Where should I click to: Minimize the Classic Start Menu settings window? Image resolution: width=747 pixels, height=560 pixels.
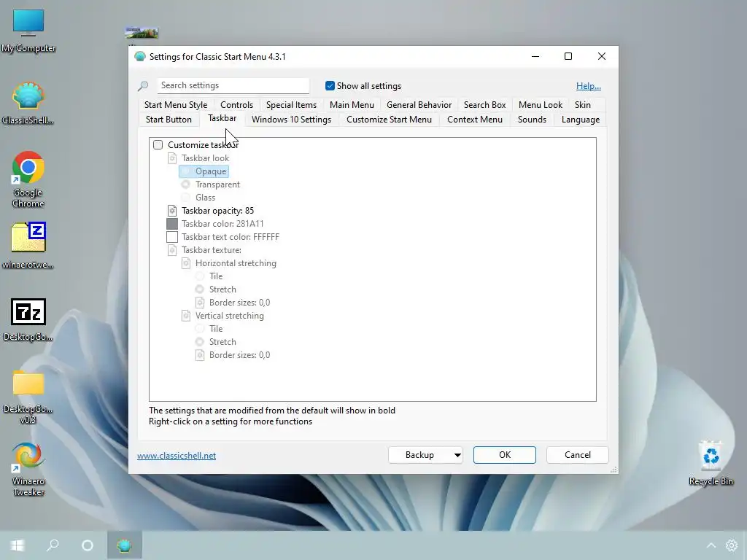[535, 56]
